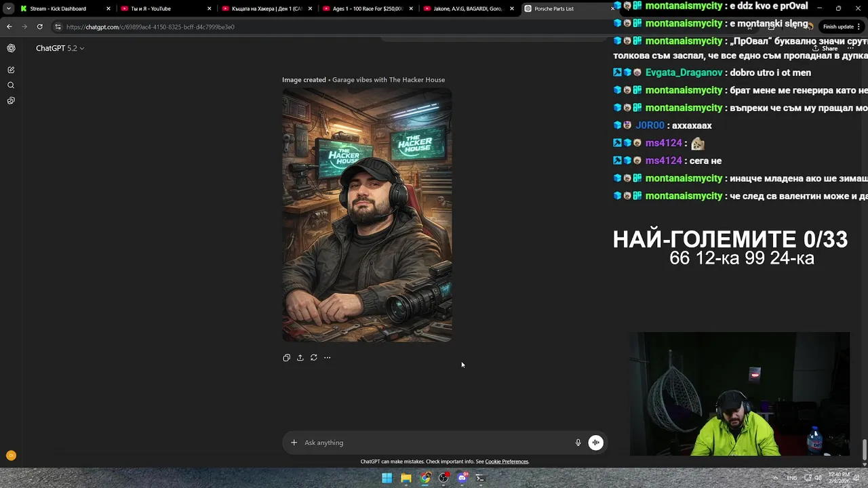The height and width of the screenshot is (488, 868).
Task: Focus the Ask anything input field
Action: pos(434,443)
